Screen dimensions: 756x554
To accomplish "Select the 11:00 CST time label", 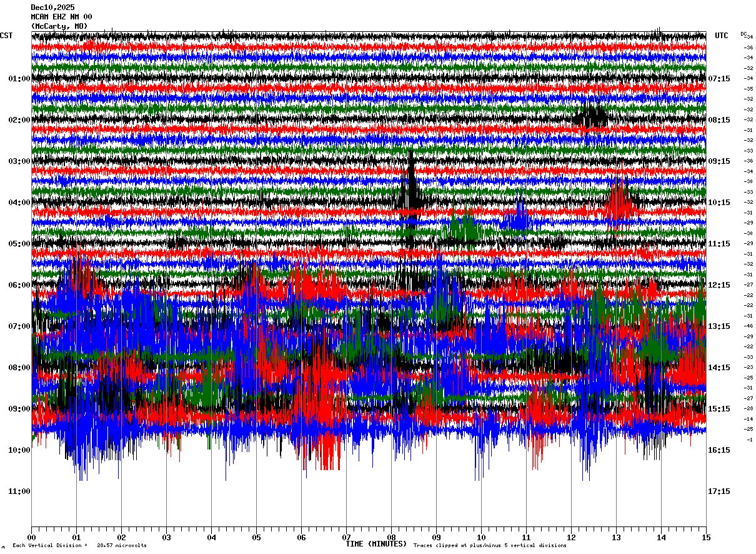I will [x=19, y=491].
